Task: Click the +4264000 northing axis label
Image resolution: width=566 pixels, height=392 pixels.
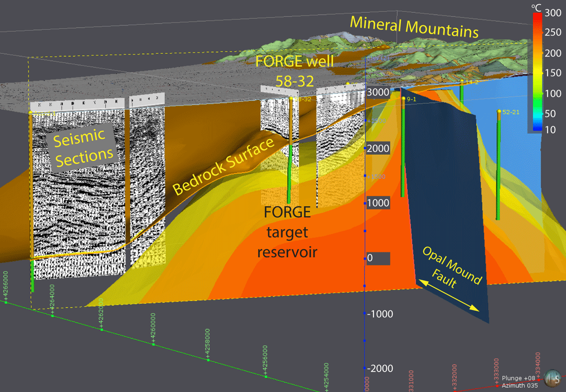Action: tap(52, 299)
